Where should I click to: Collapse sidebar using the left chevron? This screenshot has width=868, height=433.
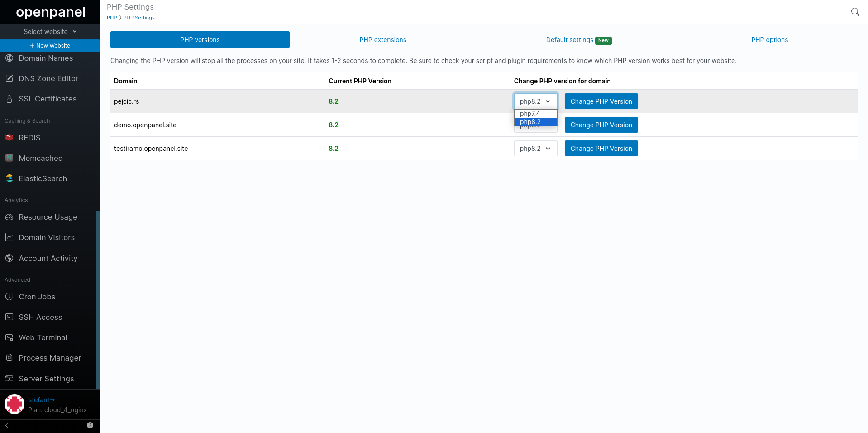point(7,425)
